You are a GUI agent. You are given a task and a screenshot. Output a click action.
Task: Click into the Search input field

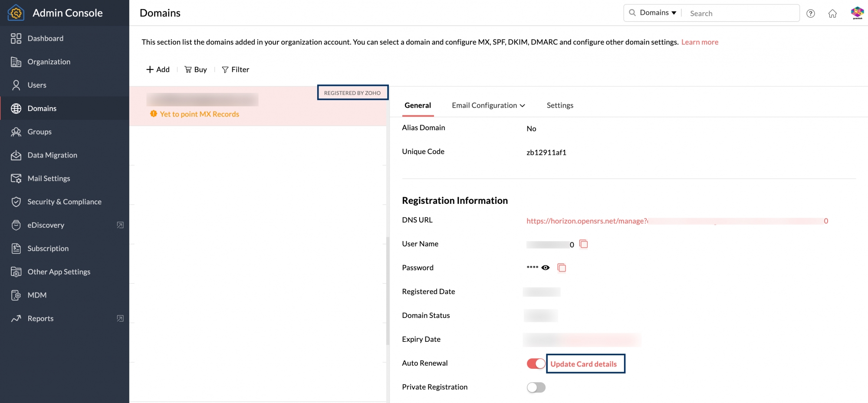[x=742, y=13]
